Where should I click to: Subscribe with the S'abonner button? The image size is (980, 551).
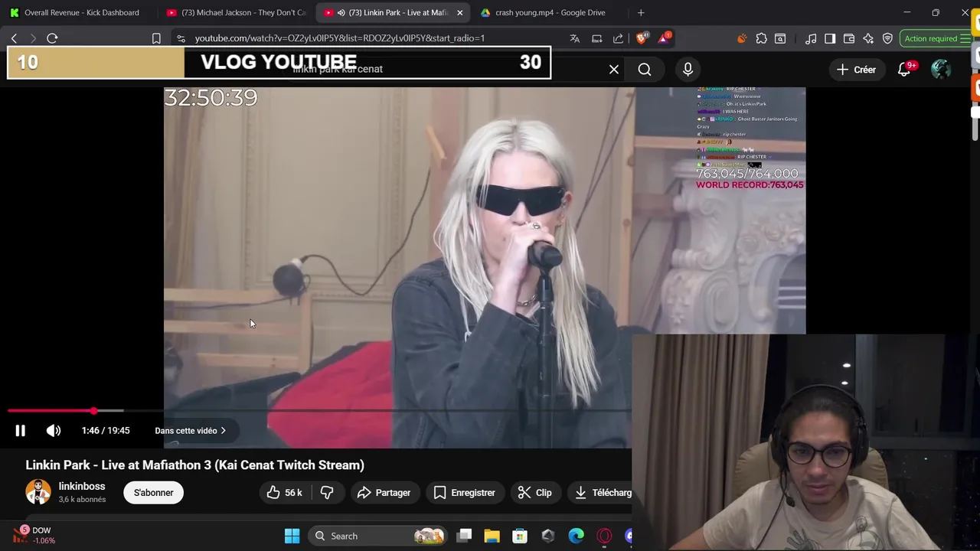pos(154,493)
